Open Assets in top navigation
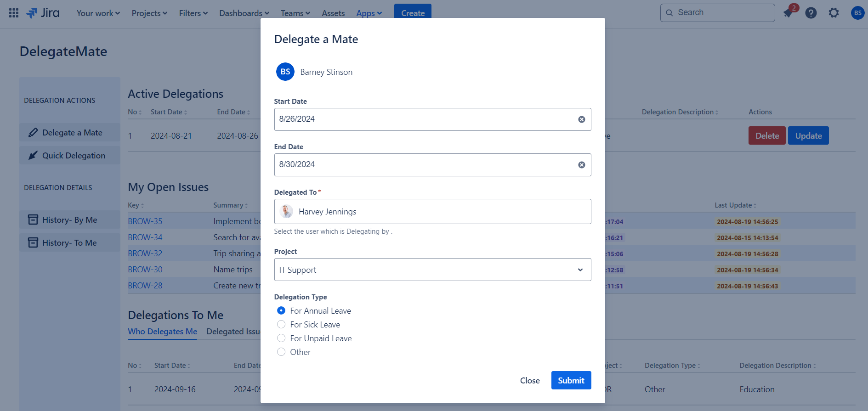 tap(333, 13)
